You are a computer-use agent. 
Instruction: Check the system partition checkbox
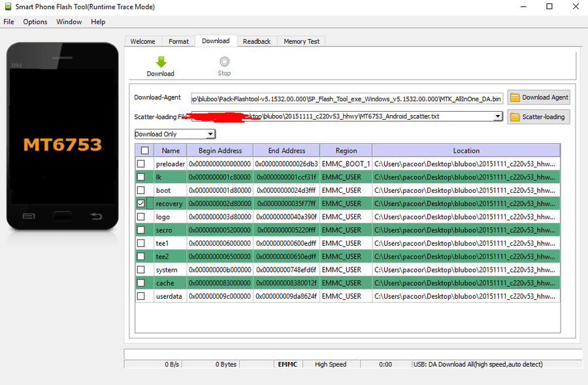[141, 270]
